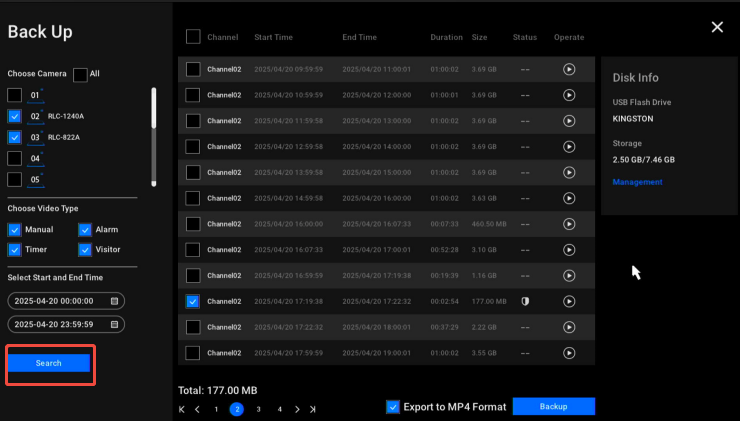Screen dimensions: 740x421
Task: Click the End Time column header
Action: coord(359,37)
